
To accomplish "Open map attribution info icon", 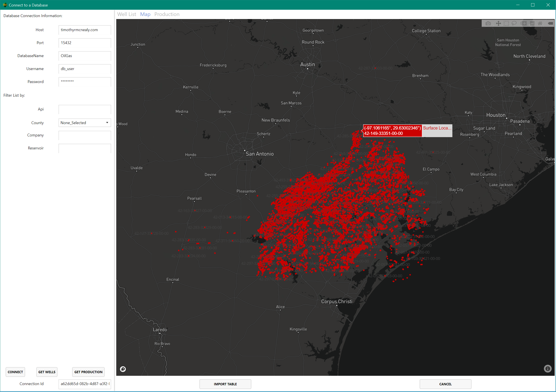I will tap(548, 368).
